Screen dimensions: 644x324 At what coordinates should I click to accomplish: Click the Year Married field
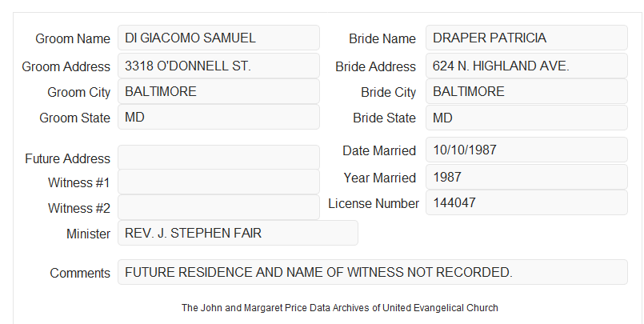(x=526, y=177)
